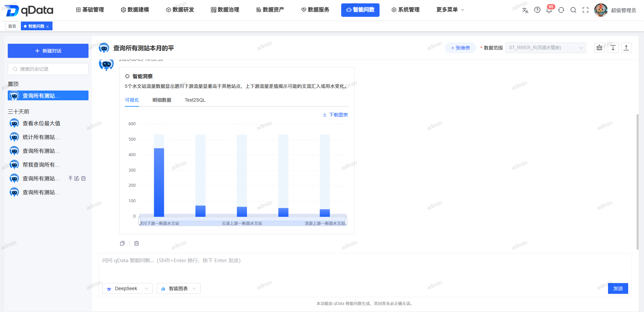644x312 pixels.
Task: Close the 智能问数 tab with the x
Action: click(47, 26)
